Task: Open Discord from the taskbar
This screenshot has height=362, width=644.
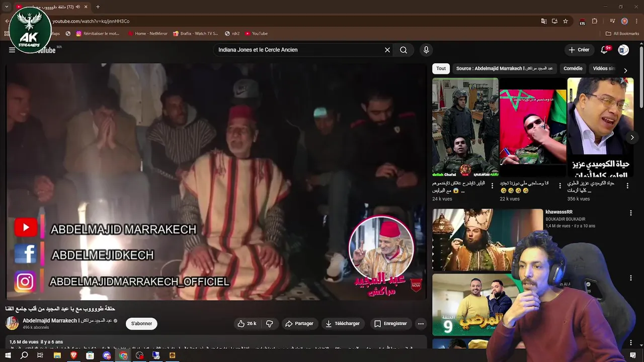Action: pos(107,355)
